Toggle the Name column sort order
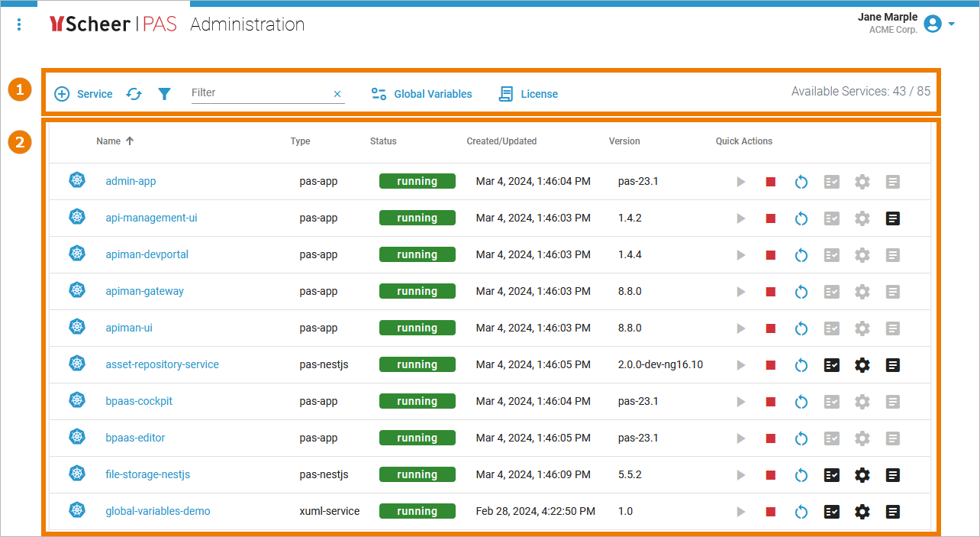This screenshot has height=537, width=980. 114,141
